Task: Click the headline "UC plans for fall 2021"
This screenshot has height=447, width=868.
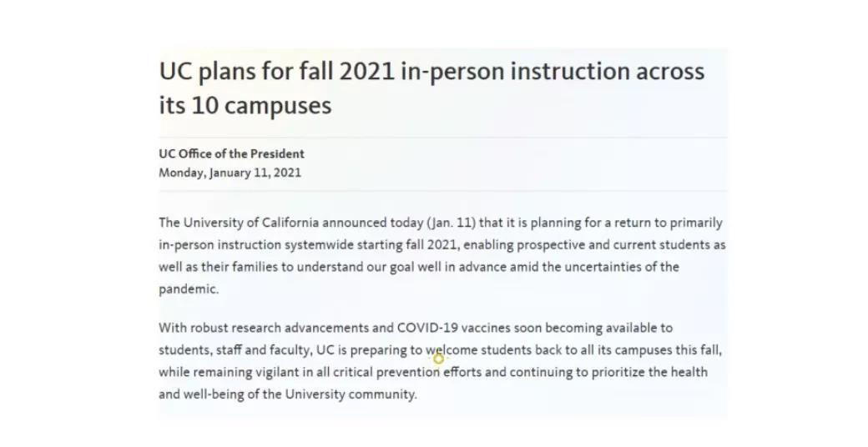Action: coord(276,71)
